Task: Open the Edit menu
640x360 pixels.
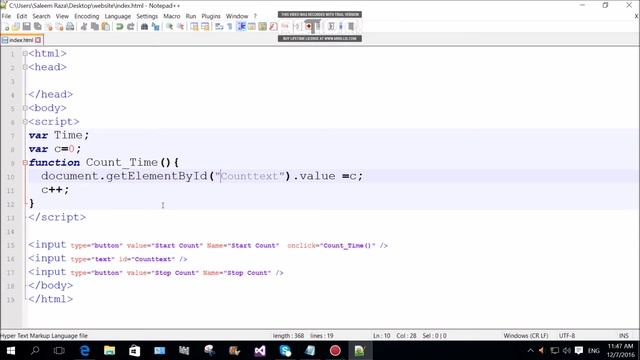Action: pos(22,16)
